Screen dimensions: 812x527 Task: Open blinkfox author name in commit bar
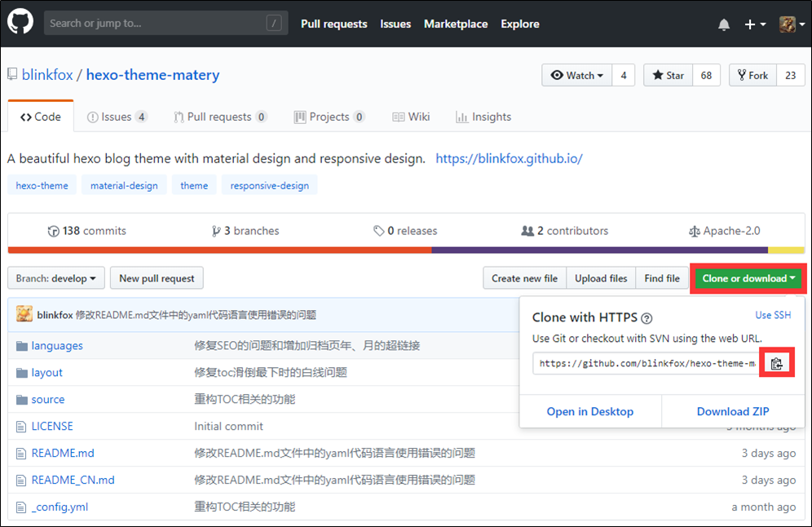pos(55,315)
